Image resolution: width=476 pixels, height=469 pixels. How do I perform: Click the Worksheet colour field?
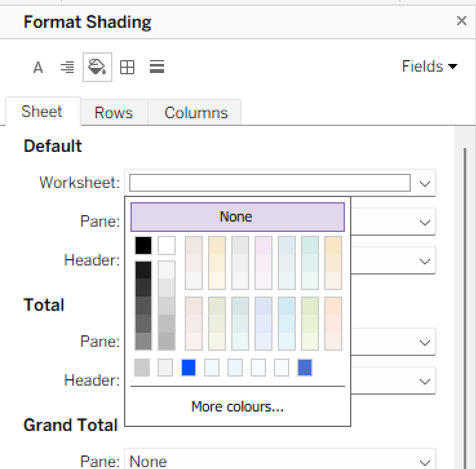(x=270, y=183)
